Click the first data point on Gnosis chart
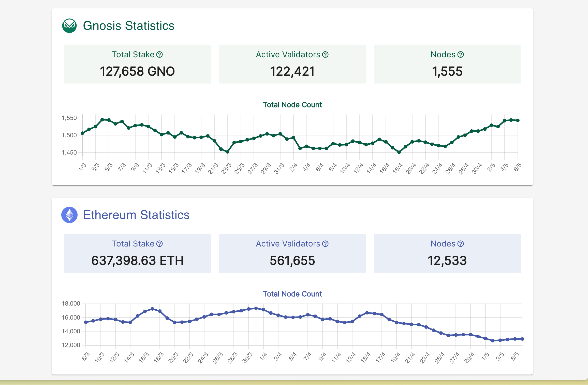Screen dimensions: 588x385 82,133
